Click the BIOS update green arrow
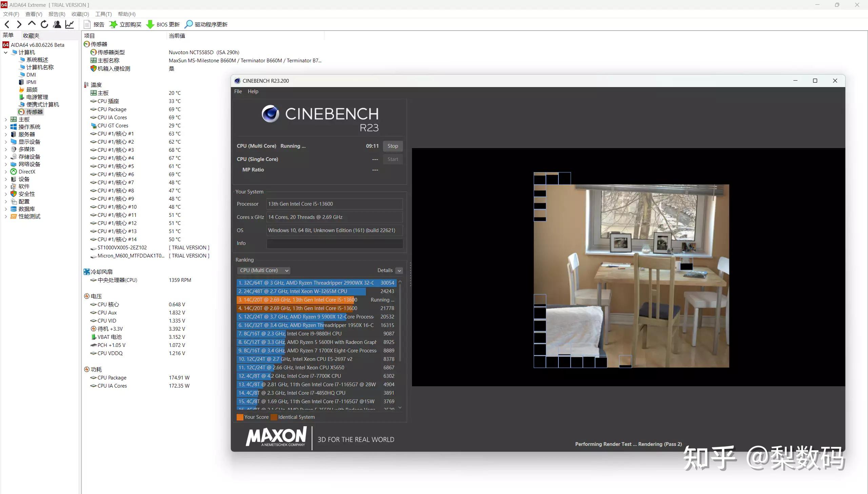This screenshot has height=494, width=868. click(150, 24)
